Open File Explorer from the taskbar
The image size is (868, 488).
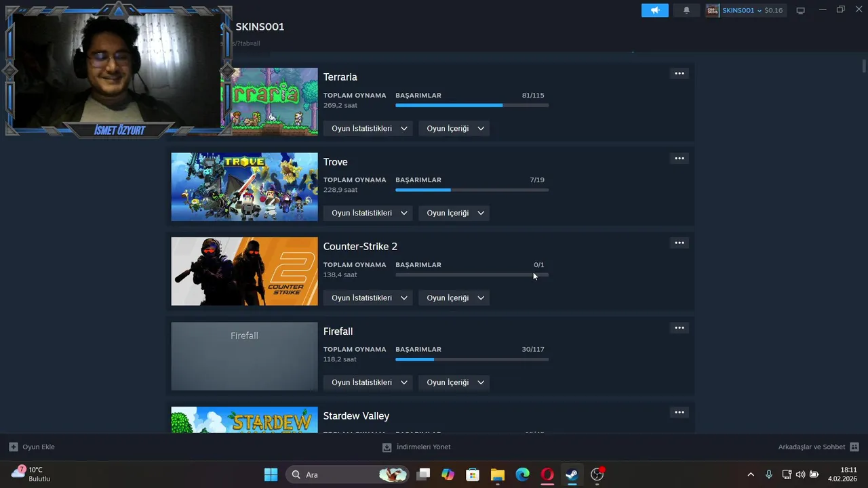point(498,474)
